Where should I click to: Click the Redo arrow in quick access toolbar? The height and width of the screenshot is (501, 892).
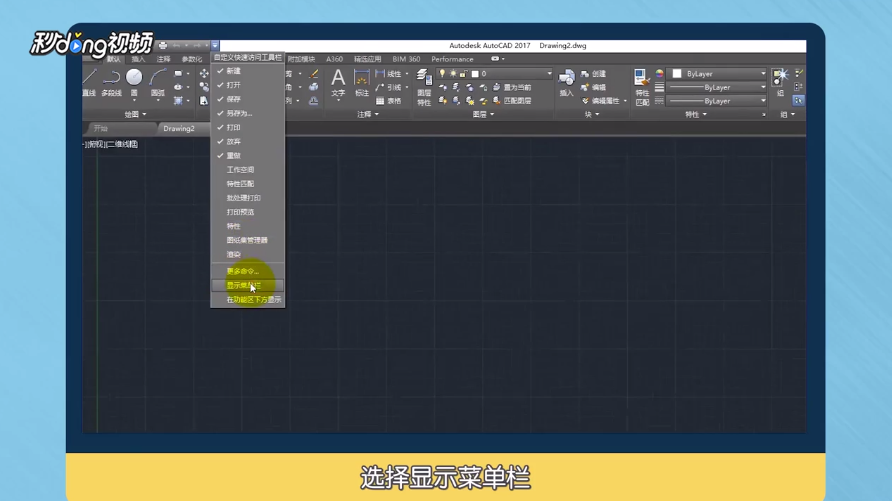[196, 45]
